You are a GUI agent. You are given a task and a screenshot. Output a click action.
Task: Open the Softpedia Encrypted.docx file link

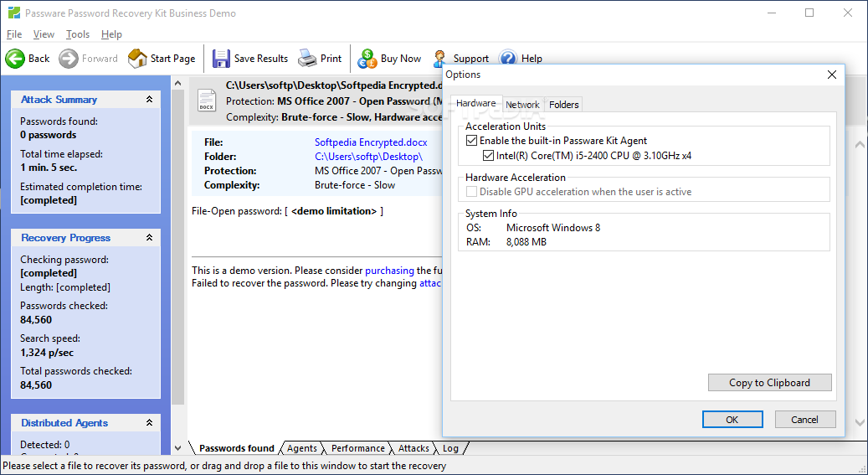(371, 142)
